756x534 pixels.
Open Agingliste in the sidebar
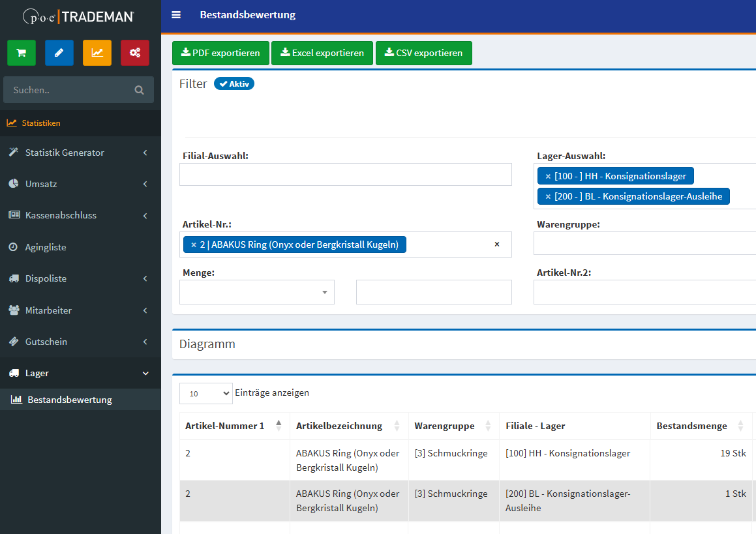pyautogui.click(x=46, y=247)
